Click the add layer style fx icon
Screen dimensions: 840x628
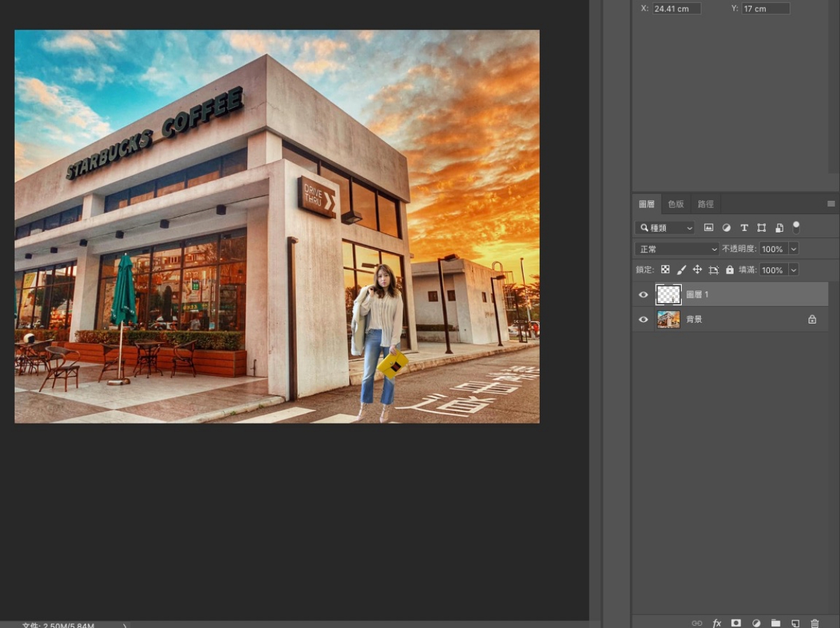(717, 622)
